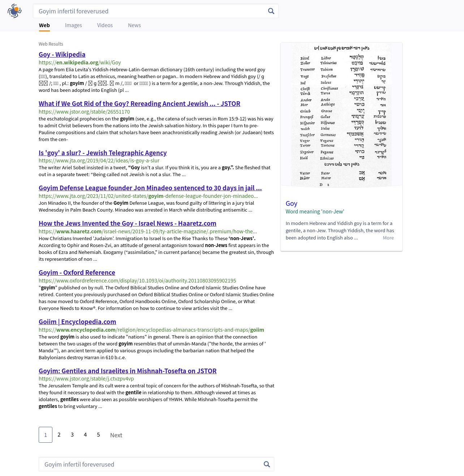Switch to the Images tab
This screenshot has width=464, height=476.
(x=73, y=25)
